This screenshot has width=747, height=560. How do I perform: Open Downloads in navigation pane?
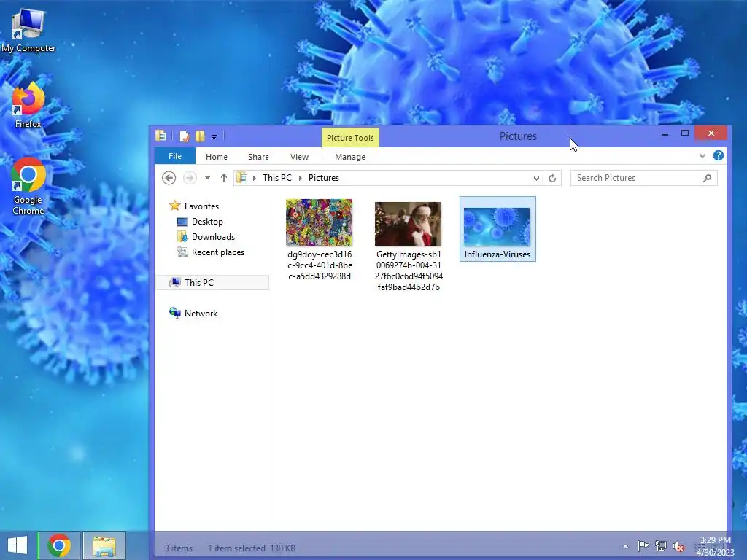(x=213, y=237)
